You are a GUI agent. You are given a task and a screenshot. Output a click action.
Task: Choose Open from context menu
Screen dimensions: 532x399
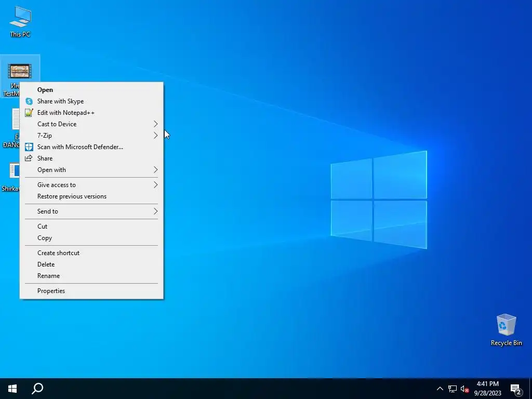point(91,89)
